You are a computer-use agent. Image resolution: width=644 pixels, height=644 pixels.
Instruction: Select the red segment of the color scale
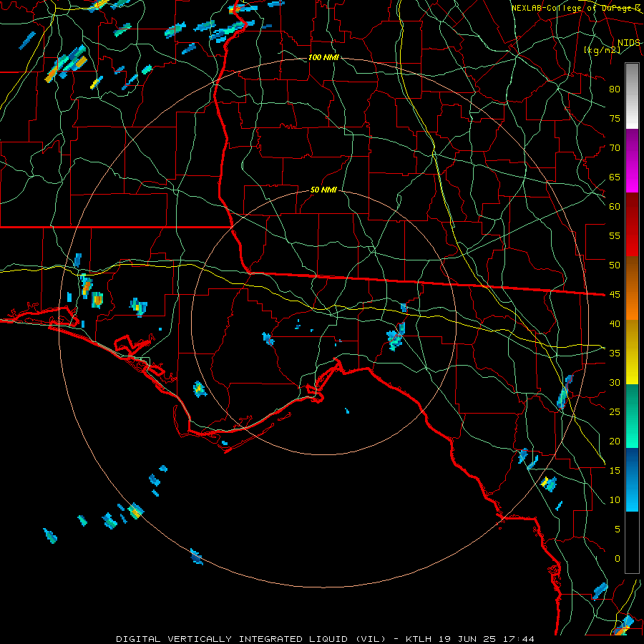632,224
